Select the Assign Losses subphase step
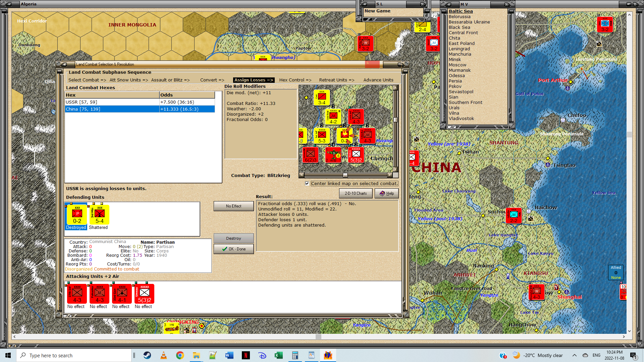Screen dimensions: 644x362 [254, 80]
